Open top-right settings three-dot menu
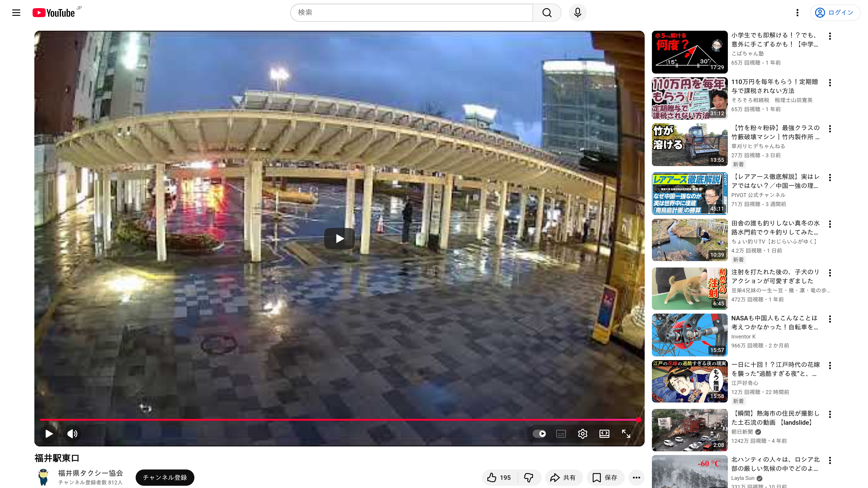This screenshot has width=868, height=488. coord(797,13)
